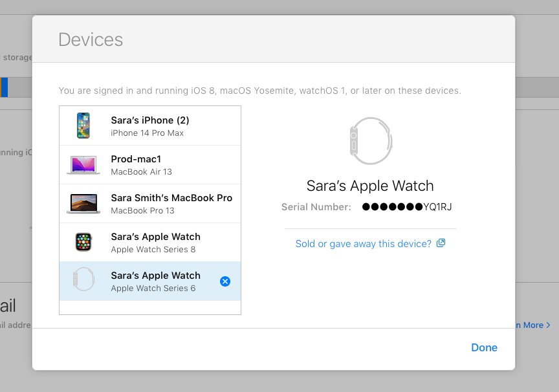This screenshot has height=392, width=559.
Task: Select Prod-mac1 in device list
Action: click(150, 165)
